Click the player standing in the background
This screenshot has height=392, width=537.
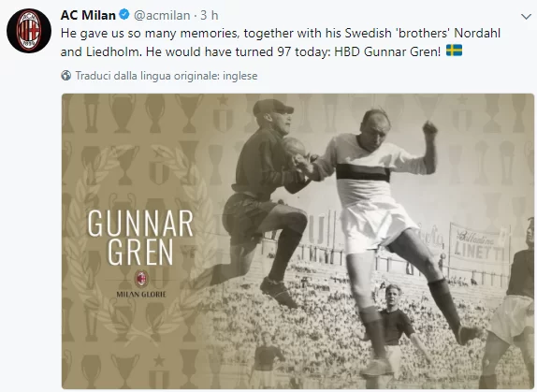pos(398,324)
